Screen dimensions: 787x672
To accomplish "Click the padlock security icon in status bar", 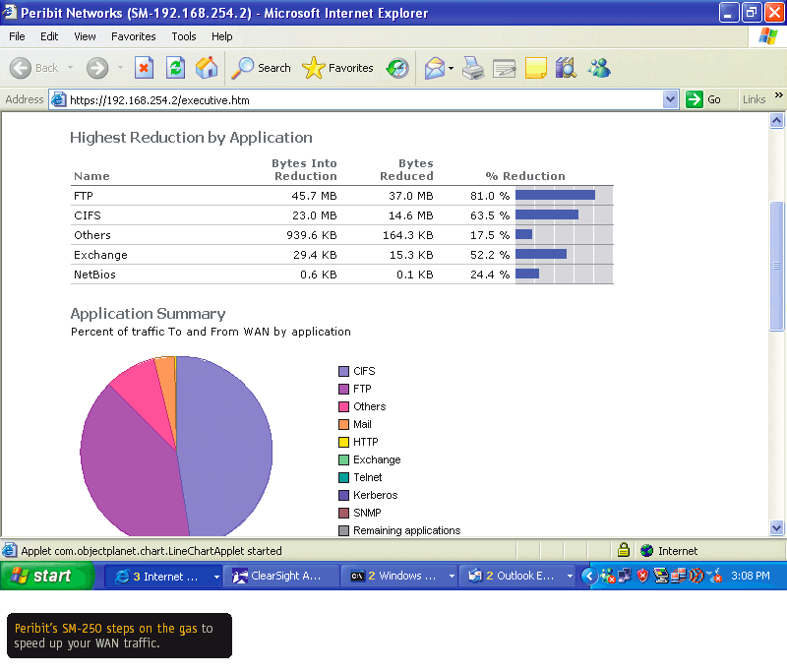I will (x=624, y=550).
